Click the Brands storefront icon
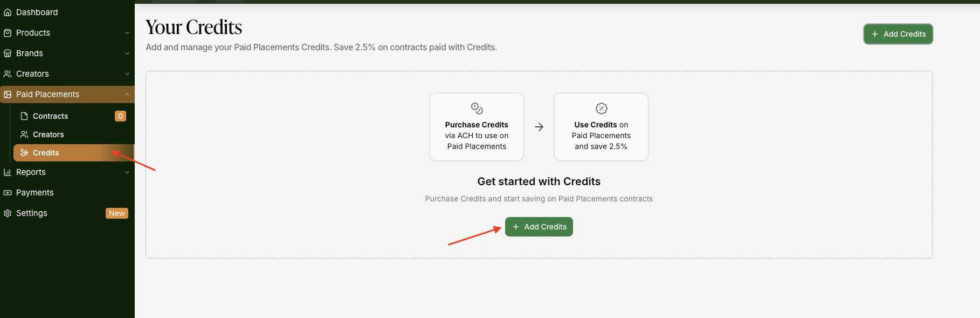The image size is (980, 318). (x=8, y=53)
